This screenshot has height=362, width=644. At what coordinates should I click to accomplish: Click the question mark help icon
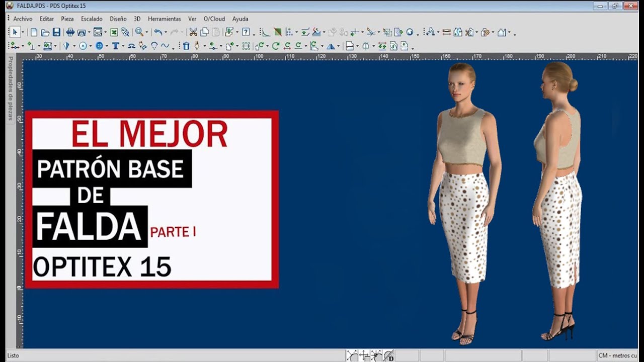coord(246,32)
